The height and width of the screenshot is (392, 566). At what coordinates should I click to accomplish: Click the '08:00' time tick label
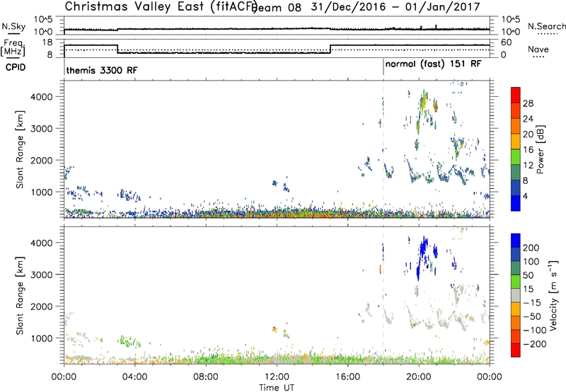(206, 377)
